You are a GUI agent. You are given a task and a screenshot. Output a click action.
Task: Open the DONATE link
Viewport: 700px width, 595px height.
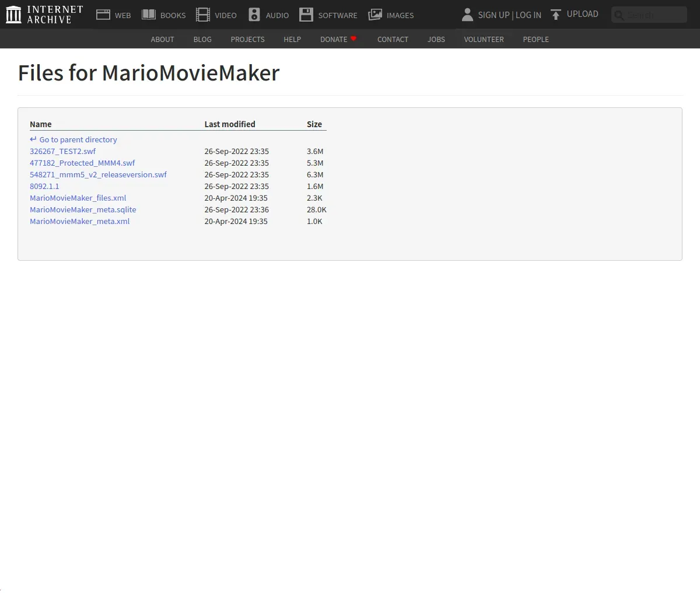pos(334,39)
